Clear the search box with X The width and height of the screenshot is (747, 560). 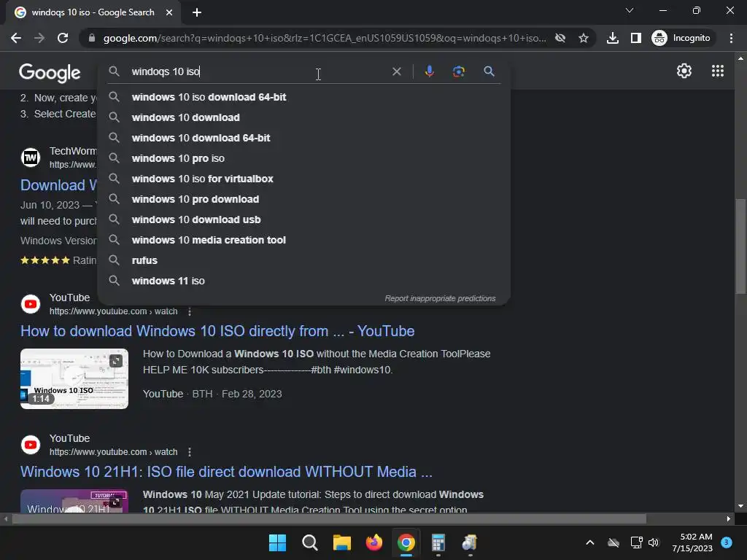[x=396, y=71]
